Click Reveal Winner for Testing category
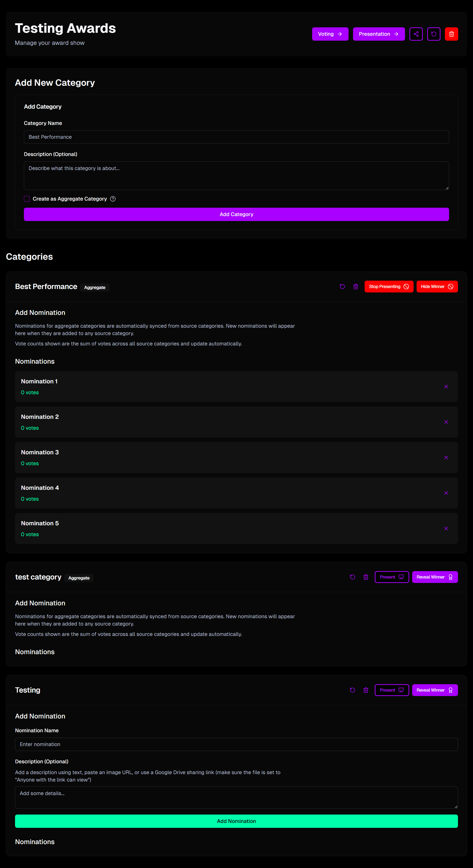 tap(435, 690)
